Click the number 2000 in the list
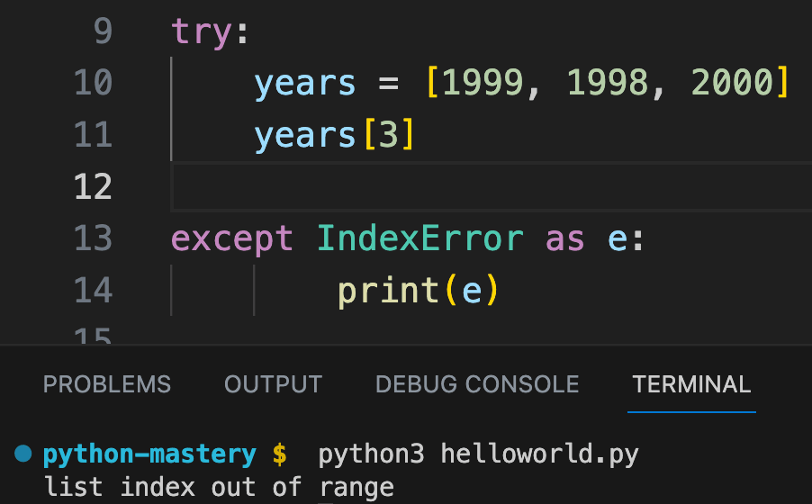The width and height of the screenshot is (812, 504). [732, 83]
